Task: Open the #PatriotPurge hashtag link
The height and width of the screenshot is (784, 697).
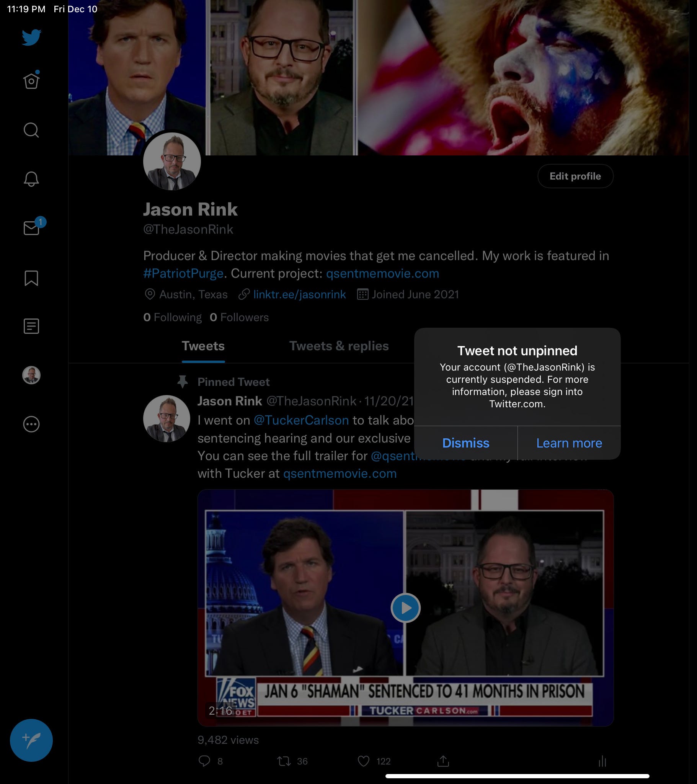Action: 183,273
